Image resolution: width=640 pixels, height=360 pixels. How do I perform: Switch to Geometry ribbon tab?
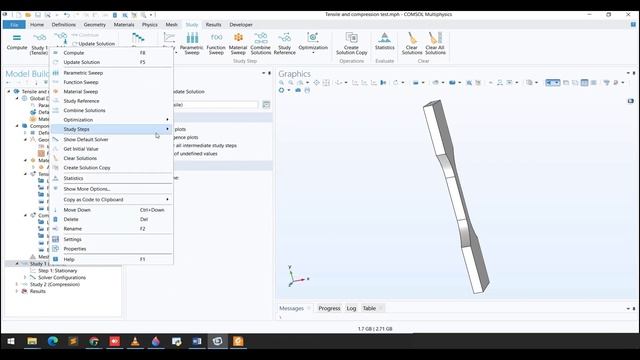(x=94, y=24)
